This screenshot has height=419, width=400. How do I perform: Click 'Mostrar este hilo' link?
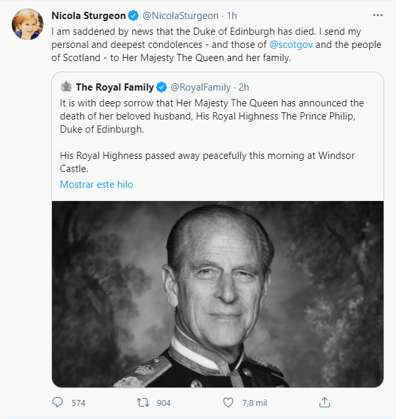96,184
